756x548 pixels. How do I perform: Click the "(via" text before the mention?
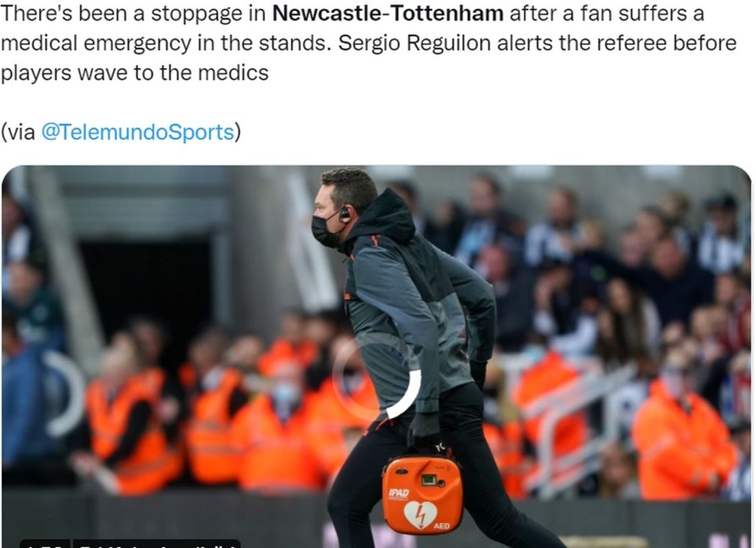(18, 132)
